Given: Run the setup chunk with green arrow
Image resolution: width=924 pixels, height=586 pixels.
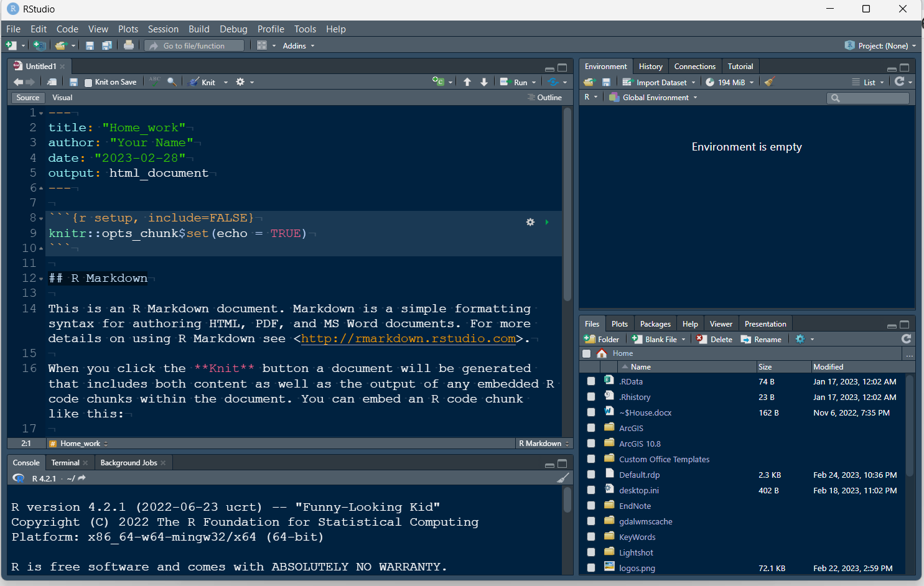Looking at the screenshot, I should click(x=547, y=222).
